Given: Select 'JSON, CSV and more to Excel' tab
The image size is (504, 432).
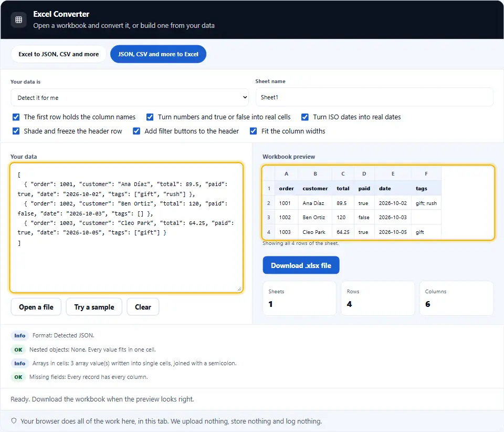Looking at the screenshot, I should (x=158, y=54).
